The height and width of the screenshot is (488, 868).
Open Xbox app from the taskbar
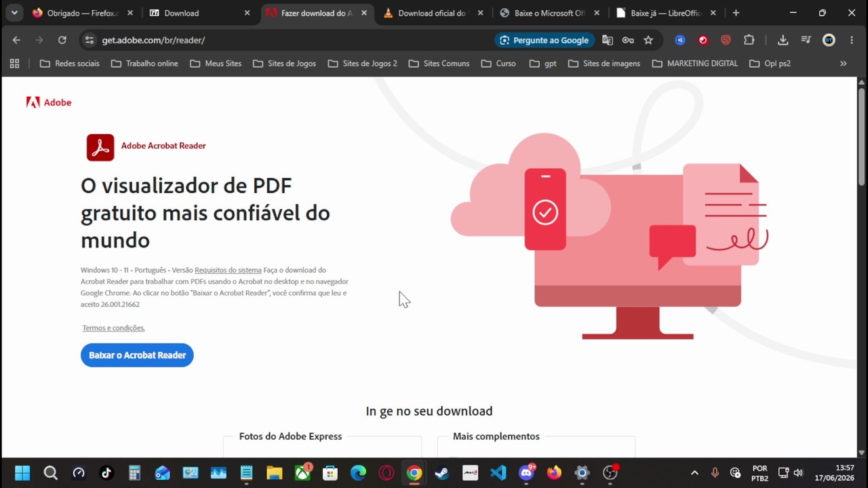pos(302,472)
